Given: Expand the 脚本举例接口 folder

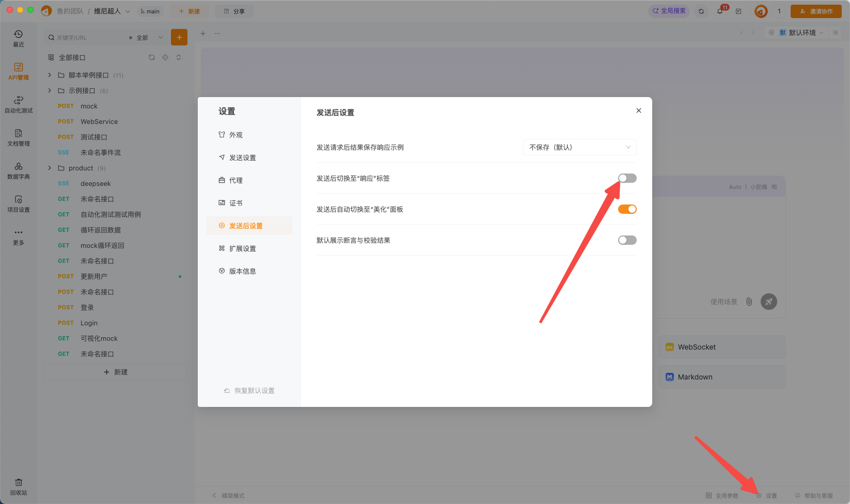Looking at the screenshot, I should [50, 75].
